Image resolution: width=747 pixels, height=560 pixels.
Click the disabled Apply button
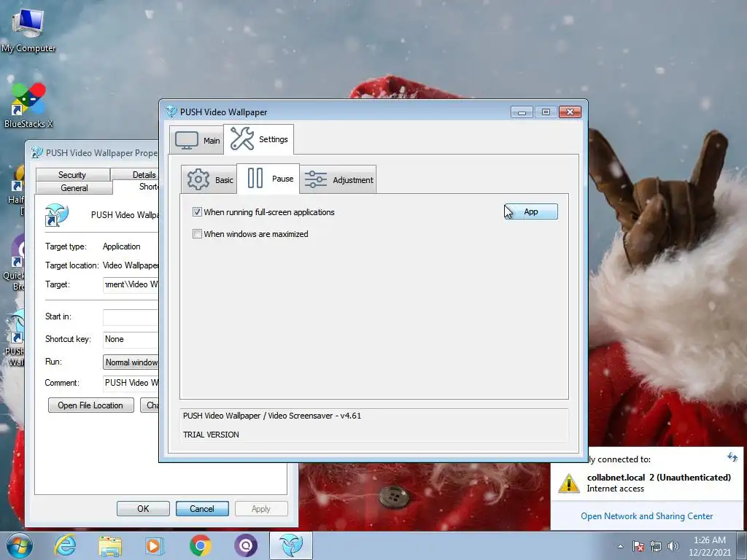tap(260, 508)
